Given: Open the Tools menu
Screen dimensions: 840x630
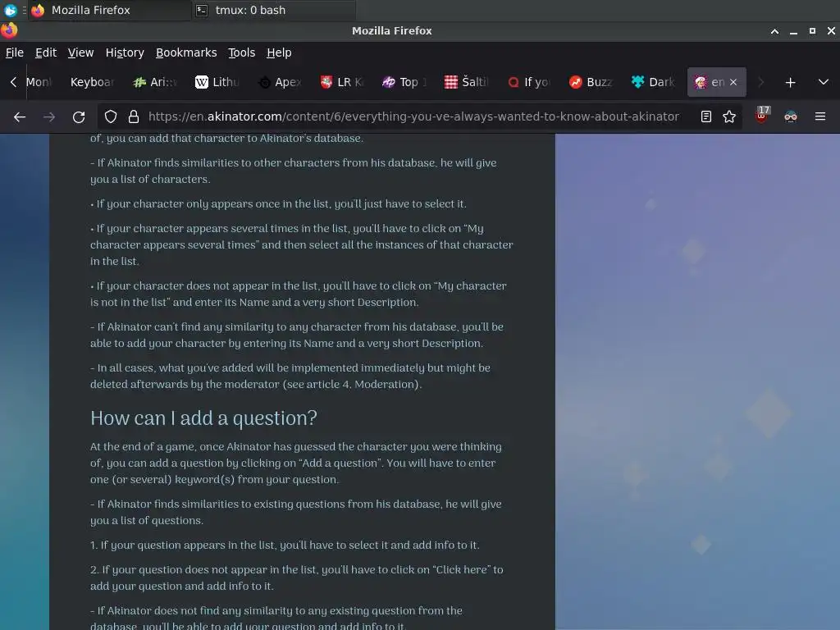Looking at the screenshot, I should 242,52.
